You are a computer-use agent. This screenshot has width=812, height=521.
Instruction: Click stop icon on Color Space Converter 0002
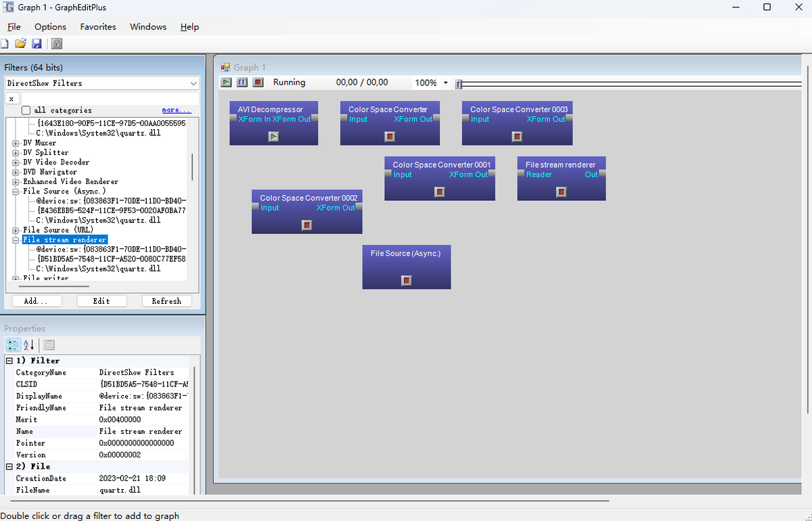307,225
